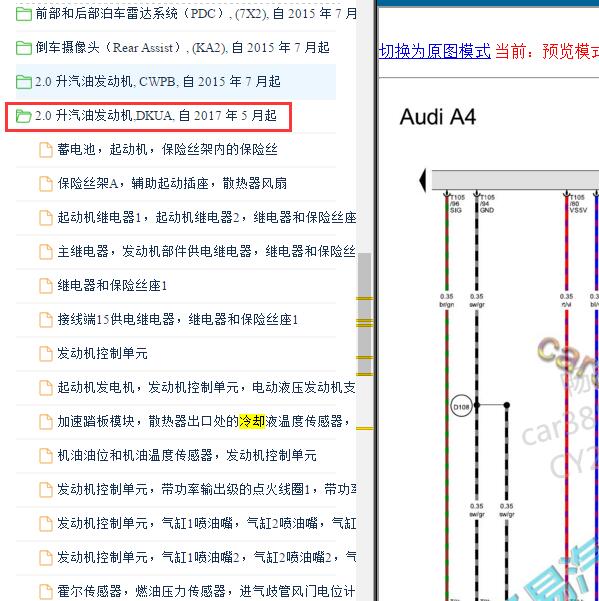Screen dimensions: 599x601
Task: Open 带功率输出级的点火线圈1 page
Action: (x=207, y=489)
